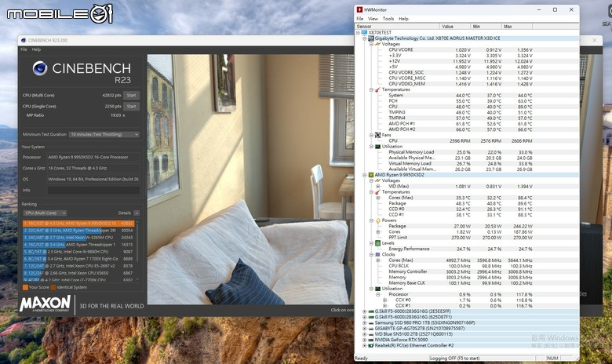Open Cinebench Help menu
The height and width of the screenshot is (364, 612).
pos(36,49)
